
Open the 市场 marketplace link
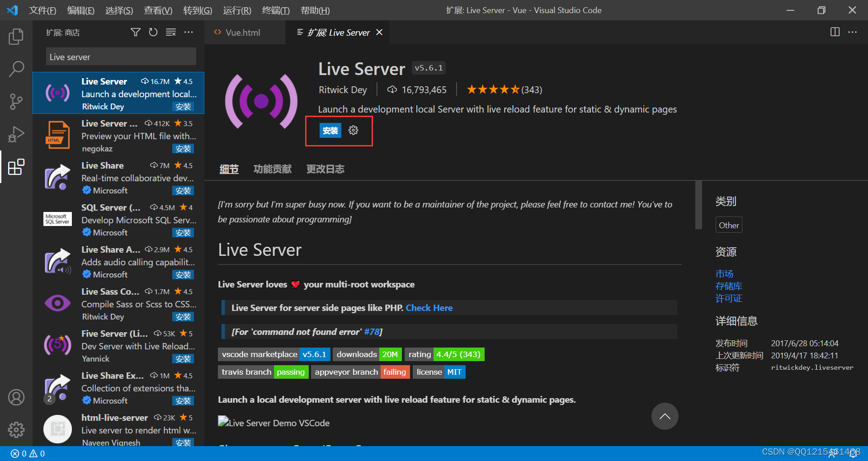click(x=724, y=274)
